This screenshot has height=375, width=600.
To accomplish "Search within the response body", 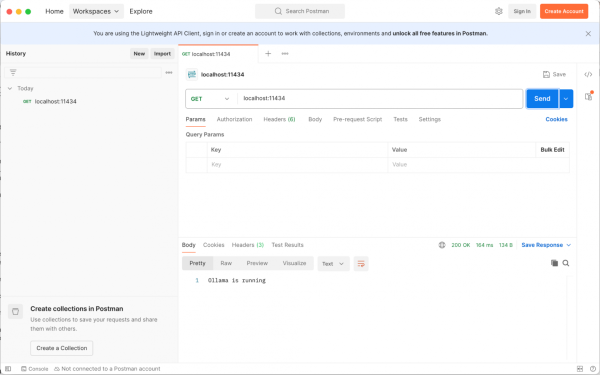I will tap(566, 263).
